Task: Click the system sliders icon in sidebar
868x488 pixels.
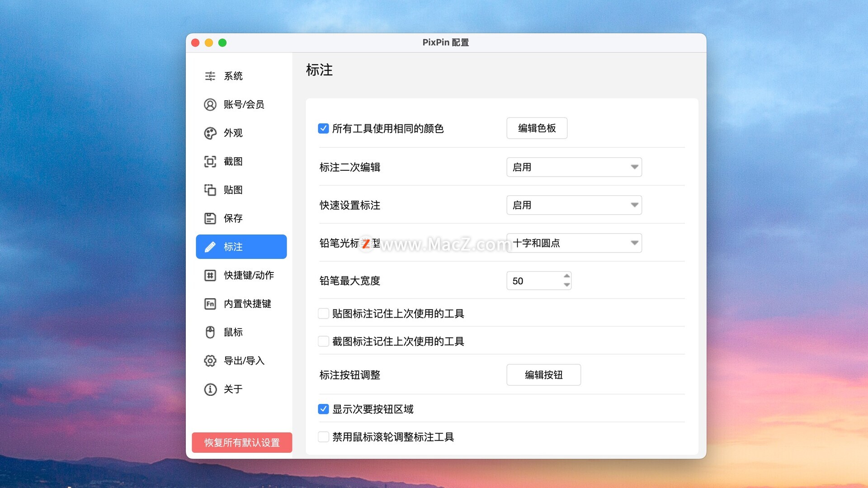Action: click(x=210, y=76)
